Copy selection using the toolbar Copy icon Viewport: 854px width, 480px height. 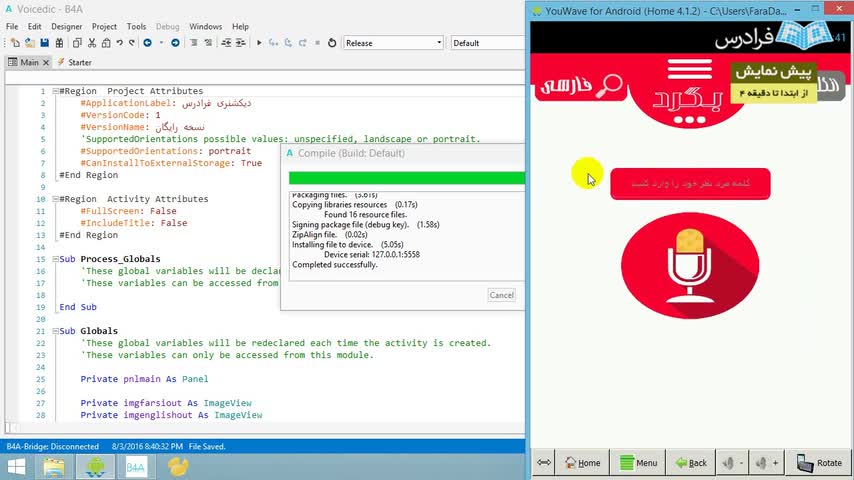tap(77, 43)
